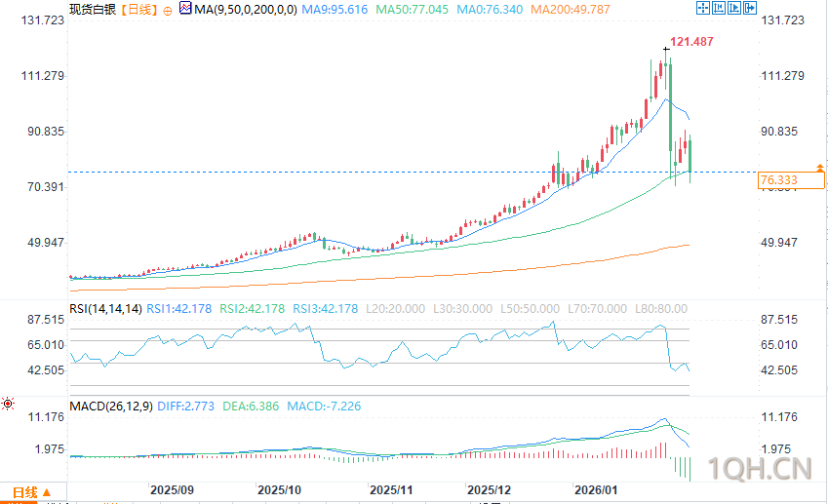Click the export arrow icon

click(750, 8)
